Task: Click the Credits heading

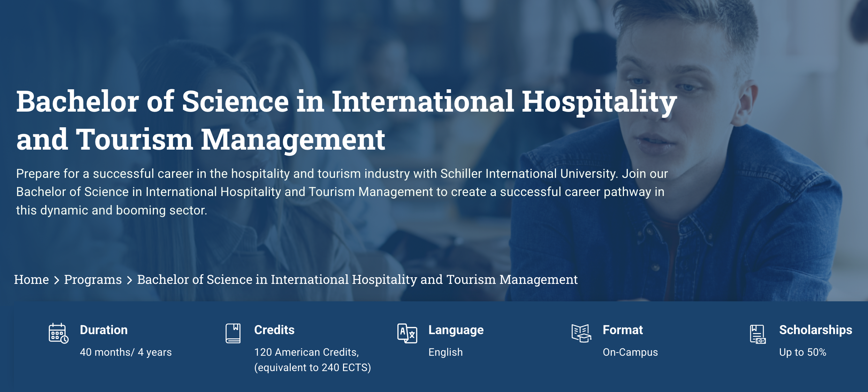Action: click(x=274, y=330)
